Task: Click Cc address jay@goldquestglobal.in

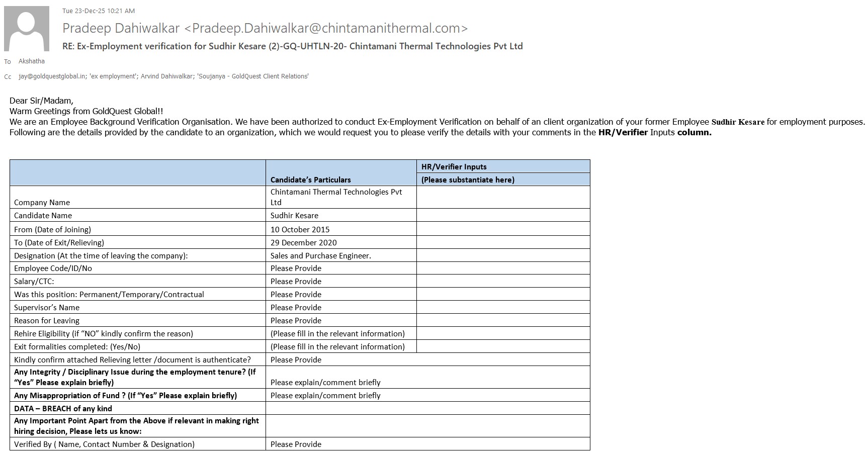Action: (x=52, y=76)
